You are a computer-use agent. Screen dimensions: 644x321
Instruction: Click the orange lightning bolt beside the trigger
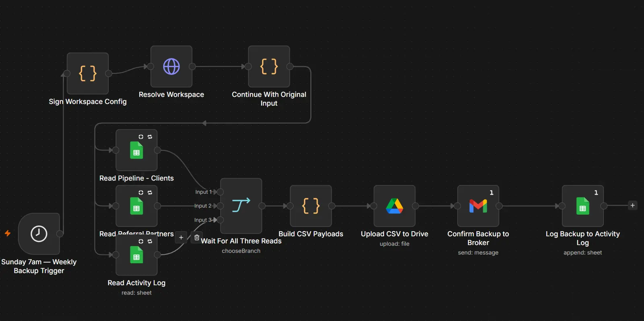pyautogui.click(x=8, y=233)
